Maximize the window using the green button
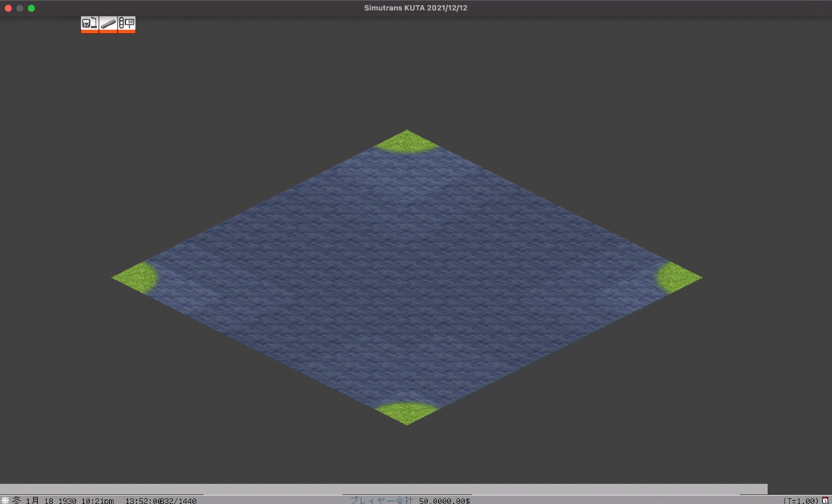 pyautogui.click(x=31, y=8)
